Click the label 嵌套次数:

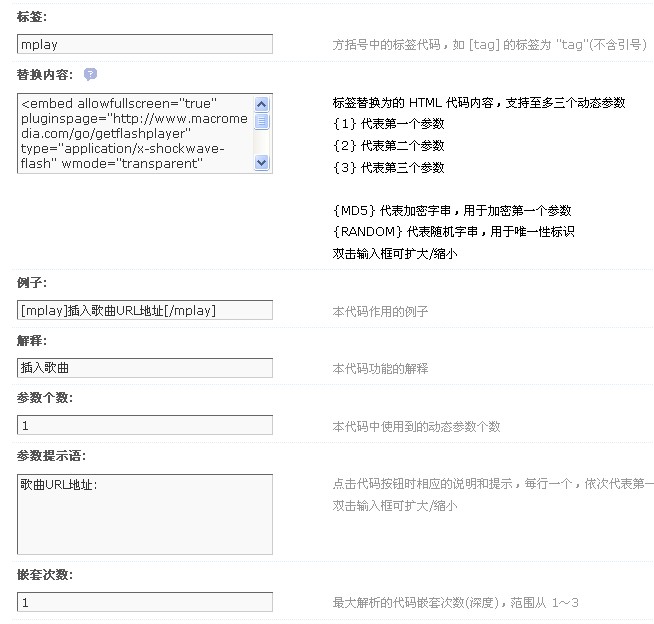(45, 575)
